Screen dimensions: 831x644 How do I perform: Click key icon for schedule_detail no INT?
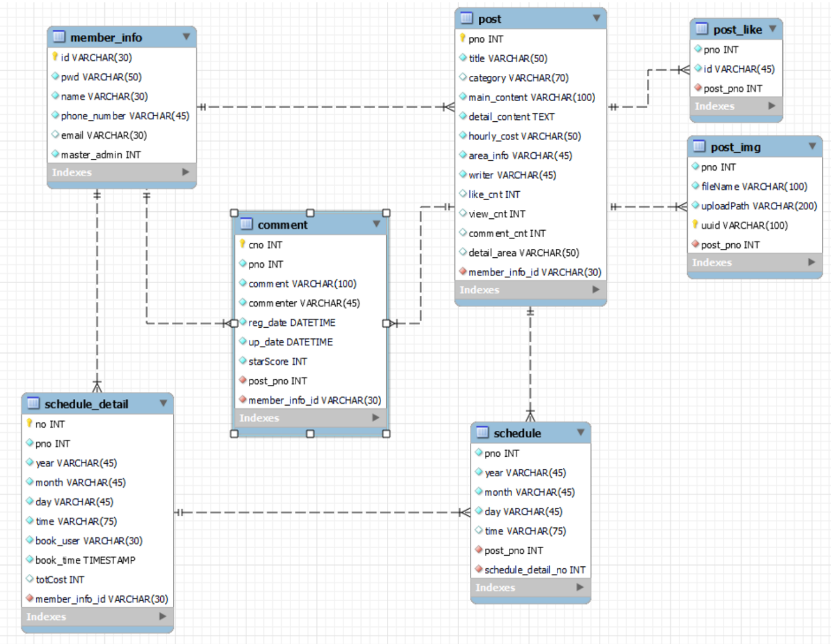pyautogui.click(x=29, y=423)
